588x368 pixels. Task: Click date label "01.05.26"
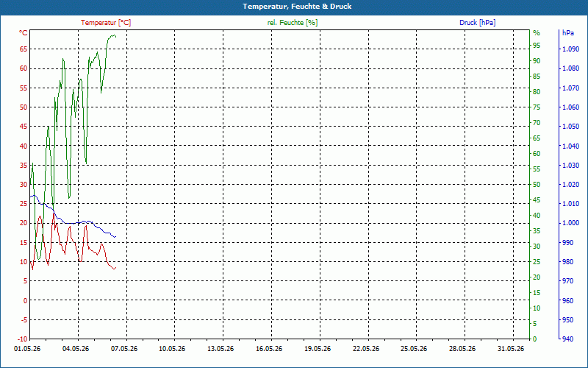(x=27, y=349)
